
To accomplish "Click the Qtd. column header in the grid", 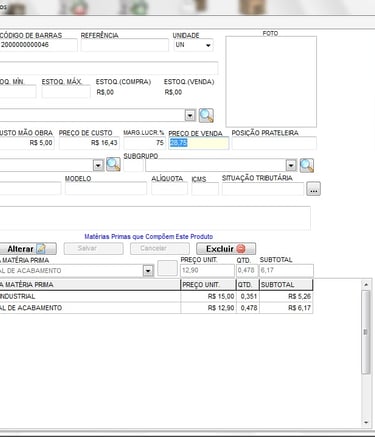I will tap(248, 285).
